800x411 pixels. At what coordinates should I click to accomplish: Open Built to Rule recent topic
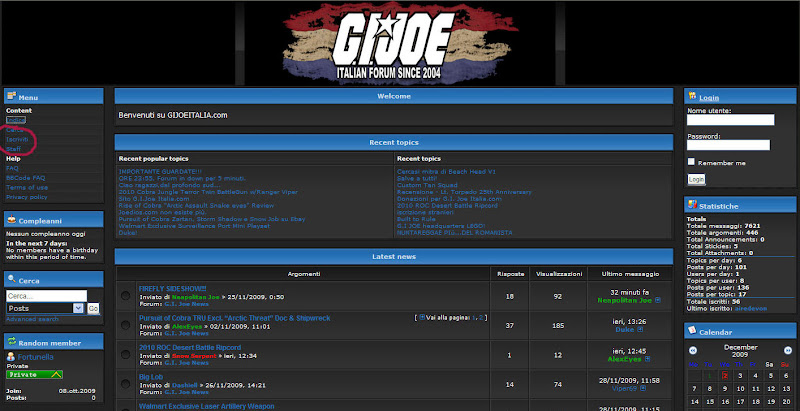tap(416, 219)
